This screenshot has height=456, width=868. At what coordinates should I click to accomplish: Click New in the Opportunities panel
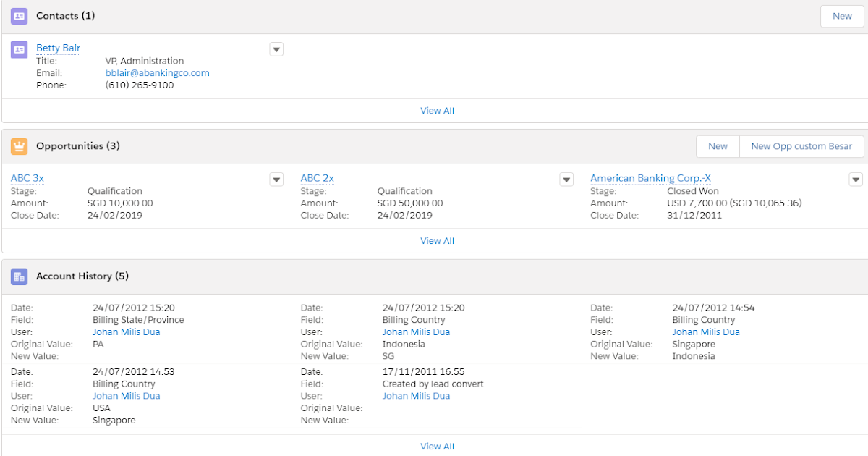pyautogui.click(x=717, y=145)
